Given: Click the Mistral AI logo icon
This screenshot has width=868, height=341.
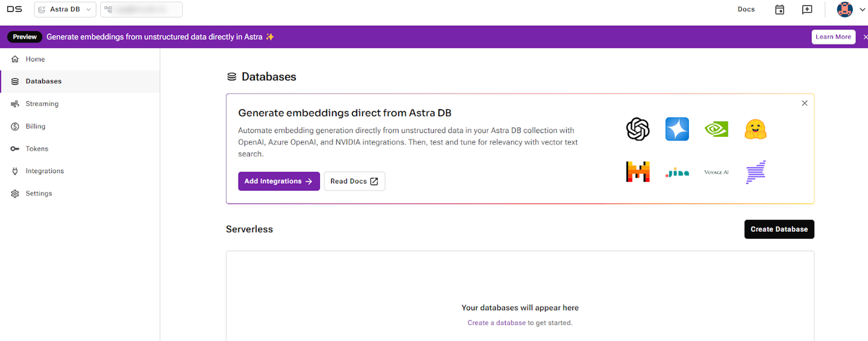Looking at the screenshot, I should tap(638, 172).
